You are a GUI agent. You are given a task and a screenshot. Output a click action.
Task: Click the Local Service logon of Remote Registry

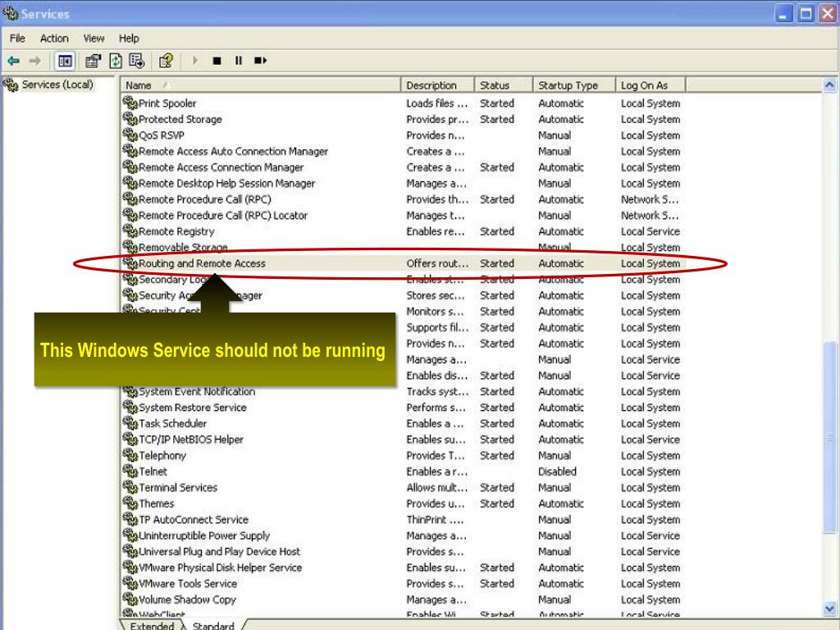pyautogui.click(x=651, y=231)
